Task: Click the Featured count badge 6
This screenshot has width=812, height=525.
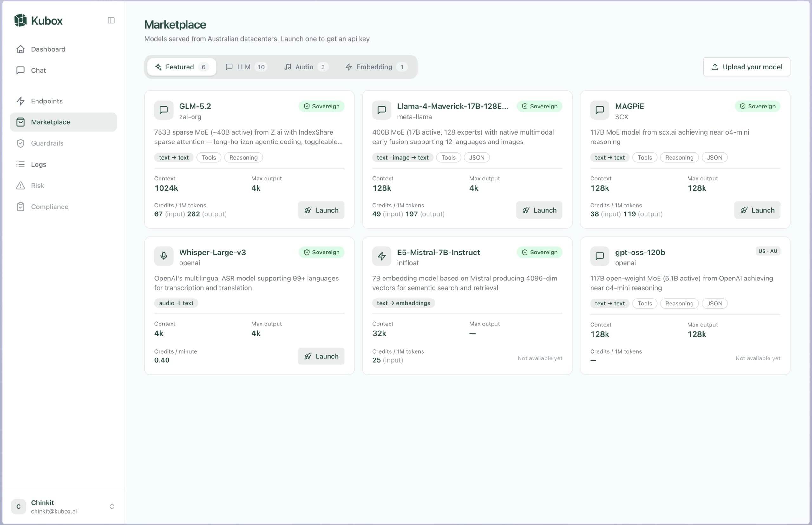Action: (x=204, y=67)
